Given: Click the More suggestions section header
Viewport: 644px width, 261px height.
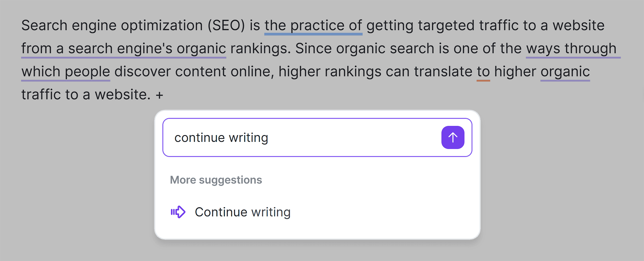Looking at the screenshot, I should pos(216,180).
